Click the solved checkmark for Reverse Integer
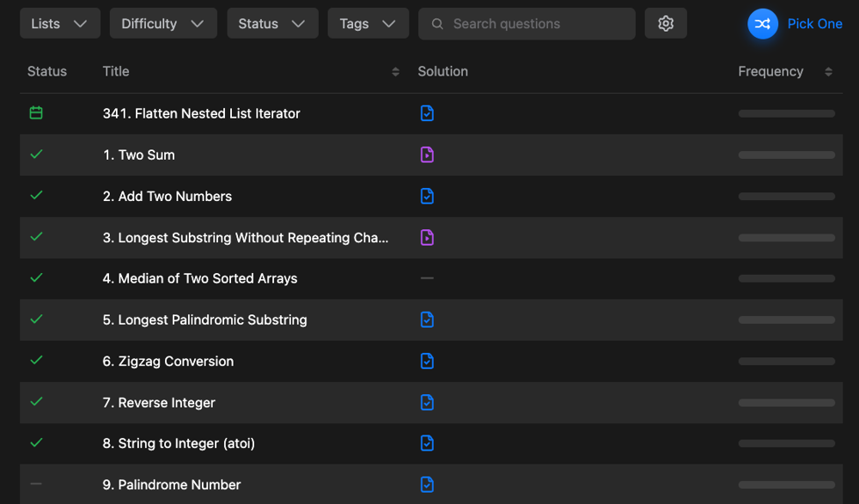Viewport: 859px width, 504px height. point(36,402)
